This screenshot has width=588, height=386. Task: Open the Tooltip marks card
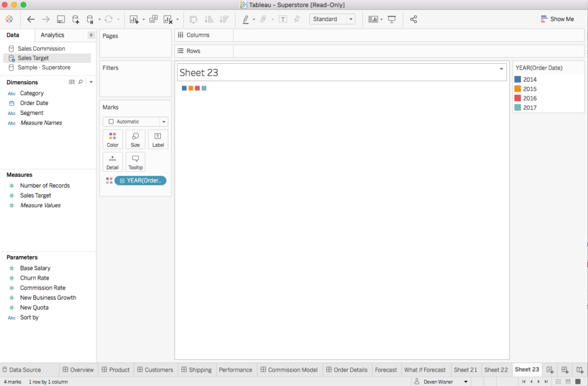pos(136,162)
